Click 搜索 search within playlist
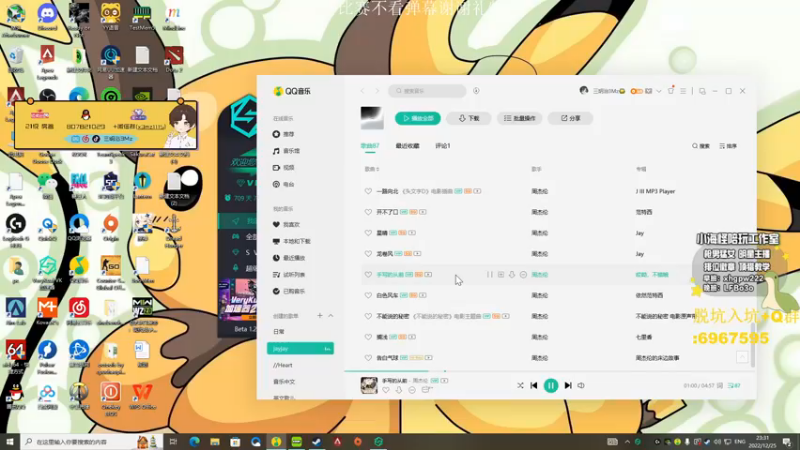The height and width of the screenshot is (450, 800). [701, 146]
